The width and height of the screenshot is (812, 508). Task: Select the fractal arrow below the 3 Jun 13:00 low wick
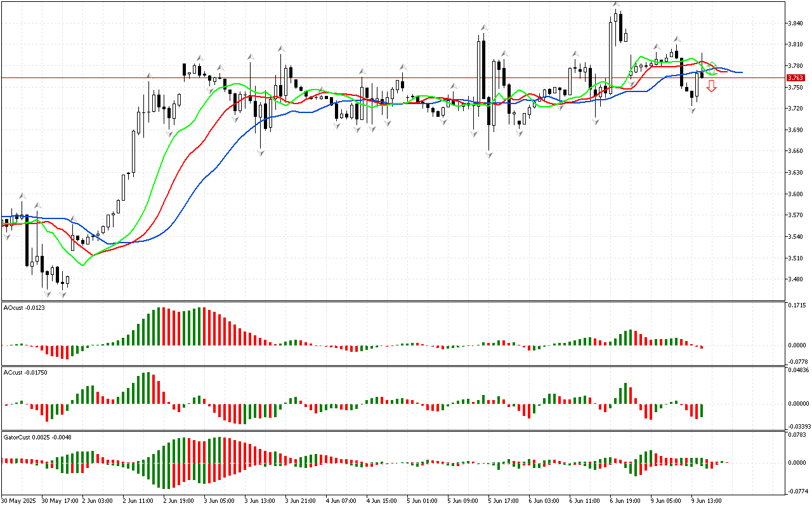[x=260, y=153]
